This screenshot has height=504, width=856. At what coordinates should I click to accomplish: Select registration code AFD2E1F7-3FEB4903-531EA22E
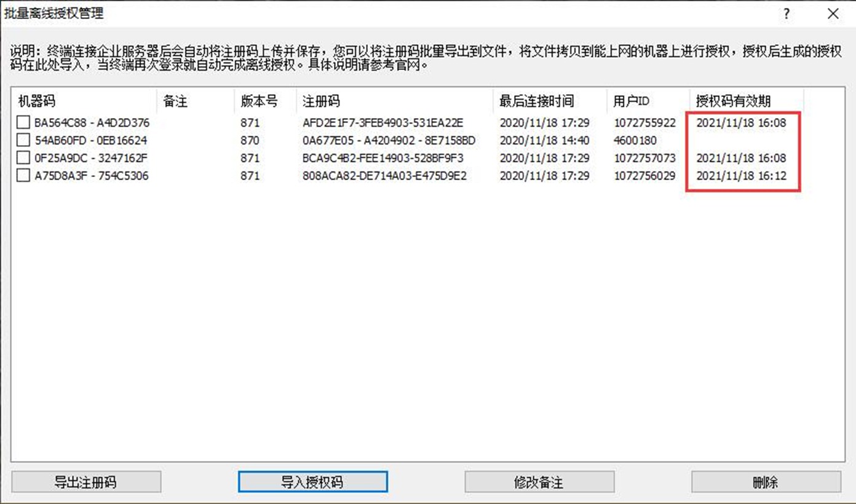(x=382, y=122)
